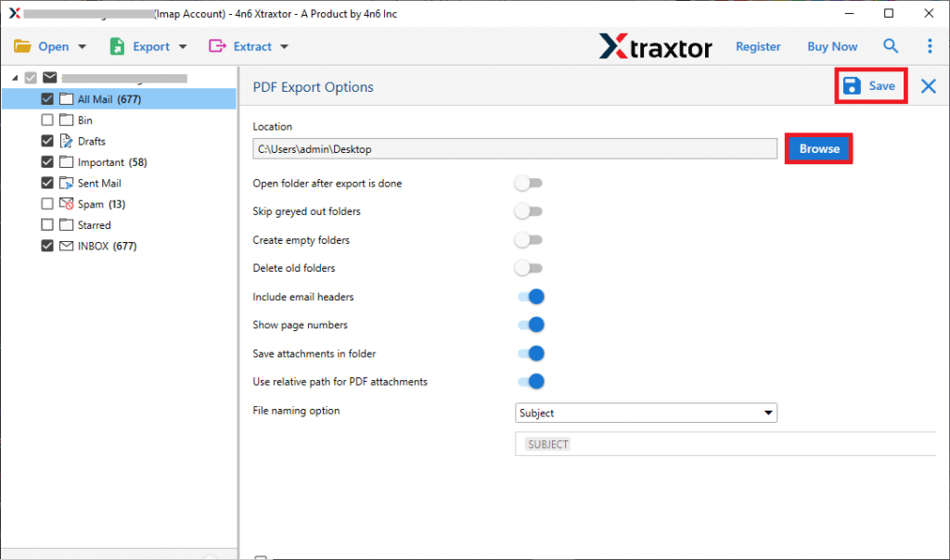This screenshot has width=950, height=560.
Task: Expand the Open menu dropdown arrow
Action: point(83,46)
